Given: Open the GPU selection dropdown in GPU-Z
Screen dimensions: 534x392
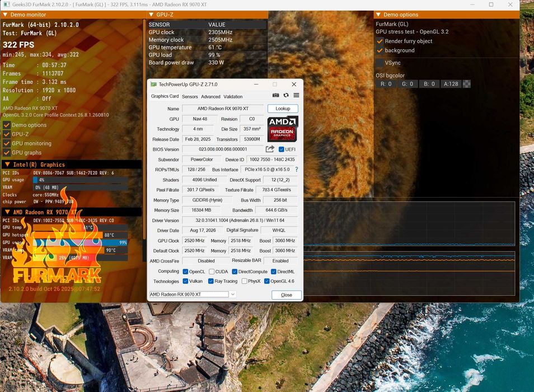Looking at the screenshot, I should coord(233,294).
